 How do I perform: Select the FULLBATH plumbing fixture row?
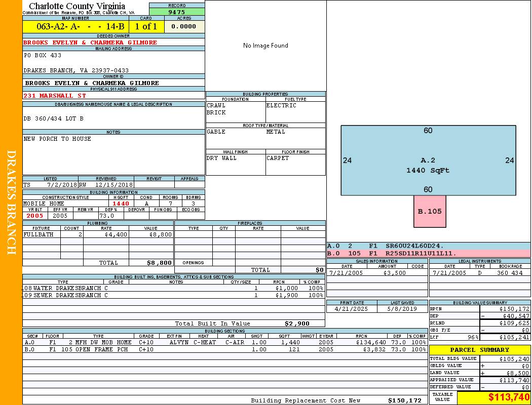coord(98,235)
